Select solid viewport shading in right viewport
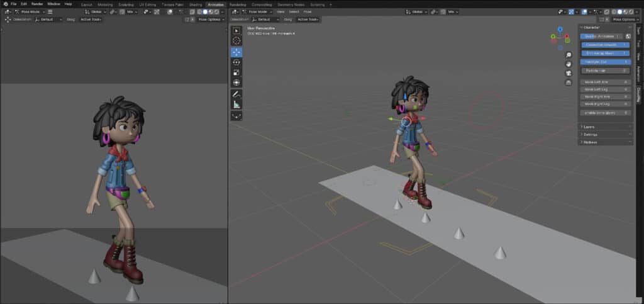Image resolution: width=644 pixels, height=304 pixels. [x=619, y=12]
